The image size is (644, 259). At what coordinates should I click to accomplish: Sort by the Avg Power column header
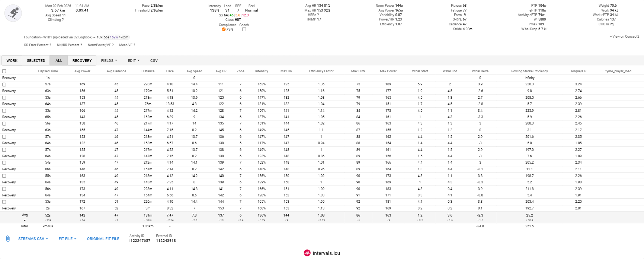(x=82, y=71)
